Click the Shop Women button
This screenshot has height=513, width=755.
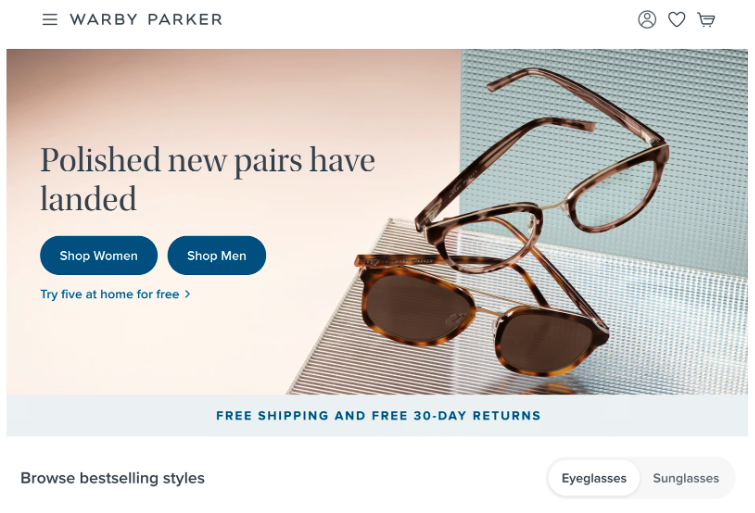coord(99,255)
